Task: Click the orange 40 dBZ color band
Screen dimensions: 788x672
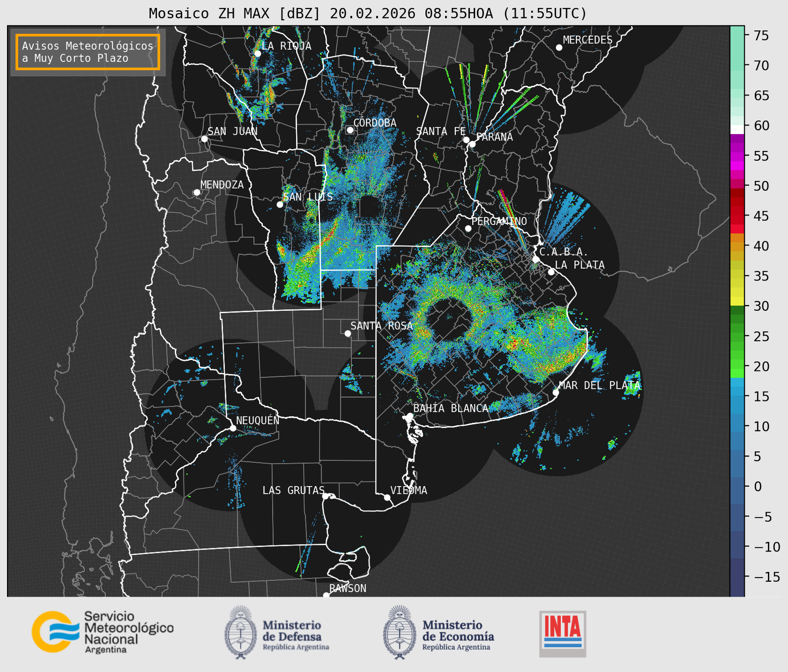Action: coord(737,246)
